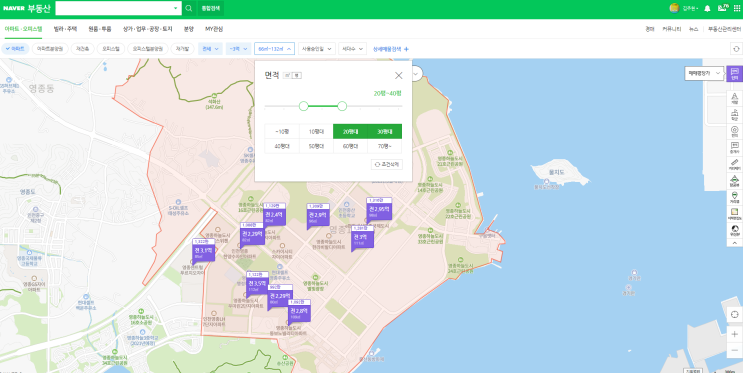Click the plus icon beside 상세매물검색
Image resolution: width=743 pixels, height=373 pixels.
point(406,49)
